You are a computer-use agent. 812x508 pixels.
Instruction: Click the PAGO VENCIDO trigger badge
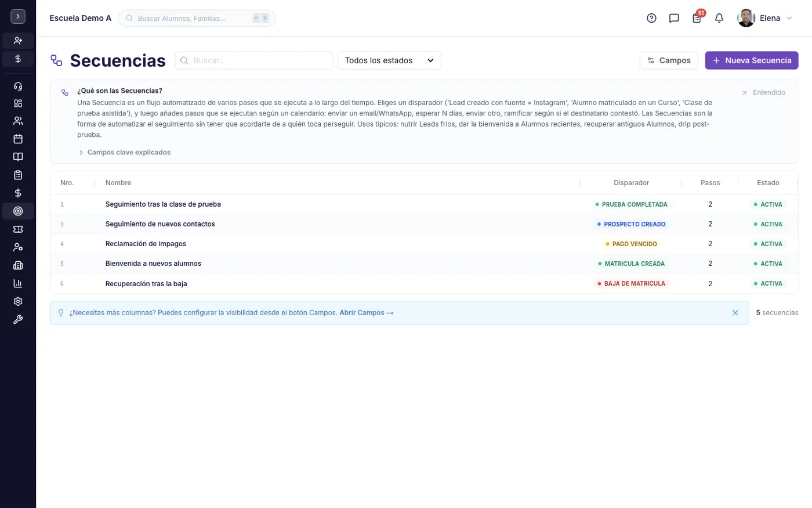pyautogui.click(x=631, y=244)
